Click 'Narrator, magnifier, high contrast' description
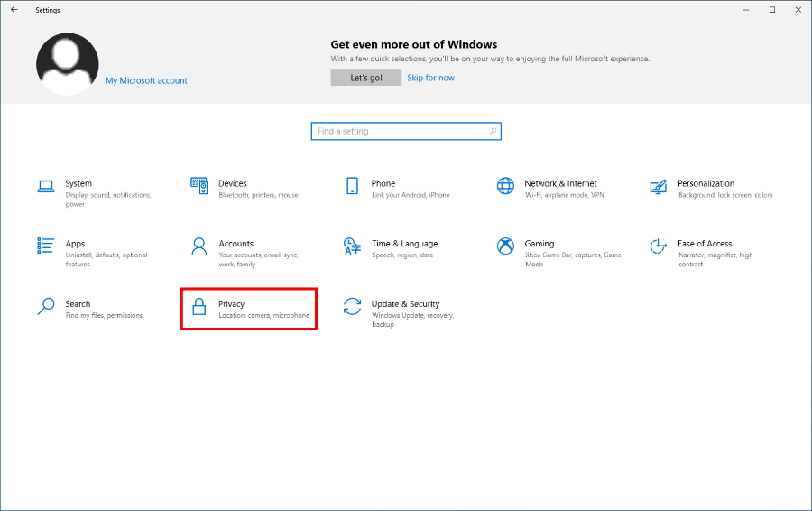 pos(715,260)
